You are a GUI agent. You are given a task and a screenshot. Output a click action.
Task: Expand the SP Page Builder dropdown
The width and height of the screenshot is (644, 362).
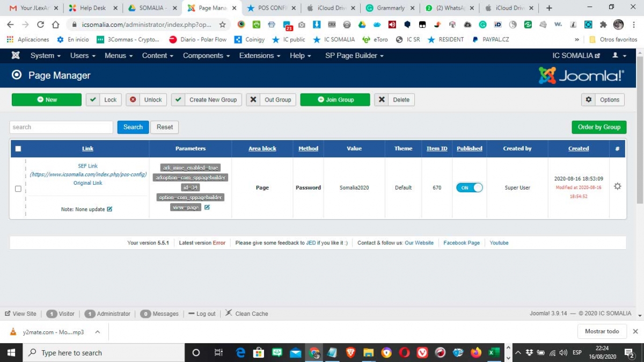click(354, 56)
